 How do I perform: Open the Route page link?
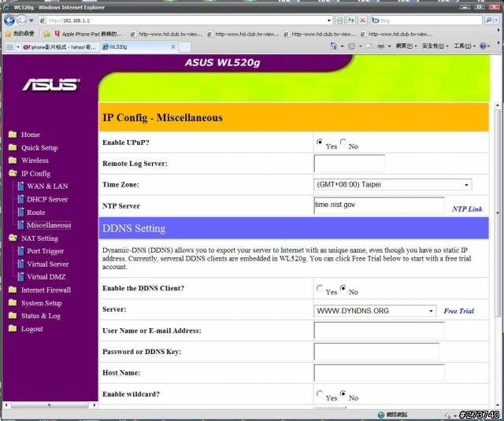tap(36, 212)
